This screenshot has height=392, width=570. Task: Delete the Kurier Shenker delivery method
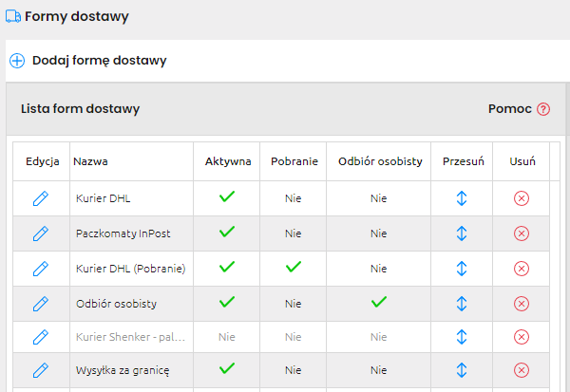[521, 337]
